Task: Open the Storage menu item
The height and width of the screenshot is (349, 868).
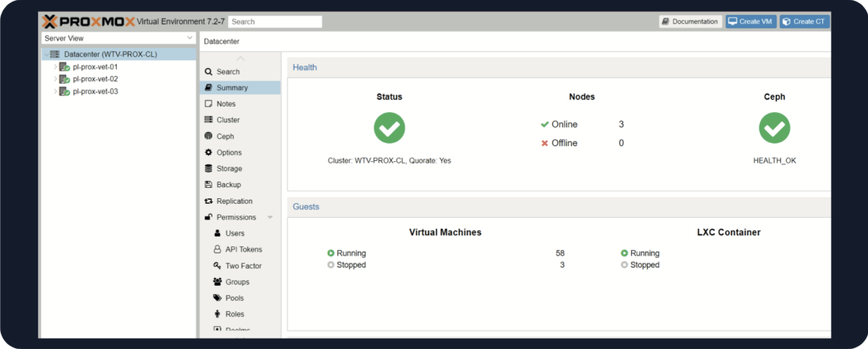Action: tap(240, 168)
